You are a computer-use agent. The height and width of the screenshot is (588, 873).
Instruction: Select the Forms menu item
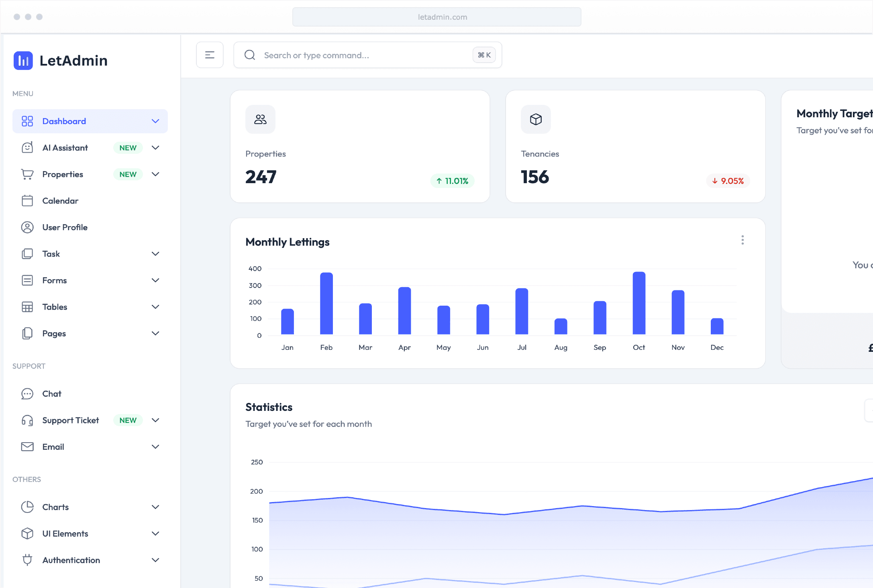[55, 280]
